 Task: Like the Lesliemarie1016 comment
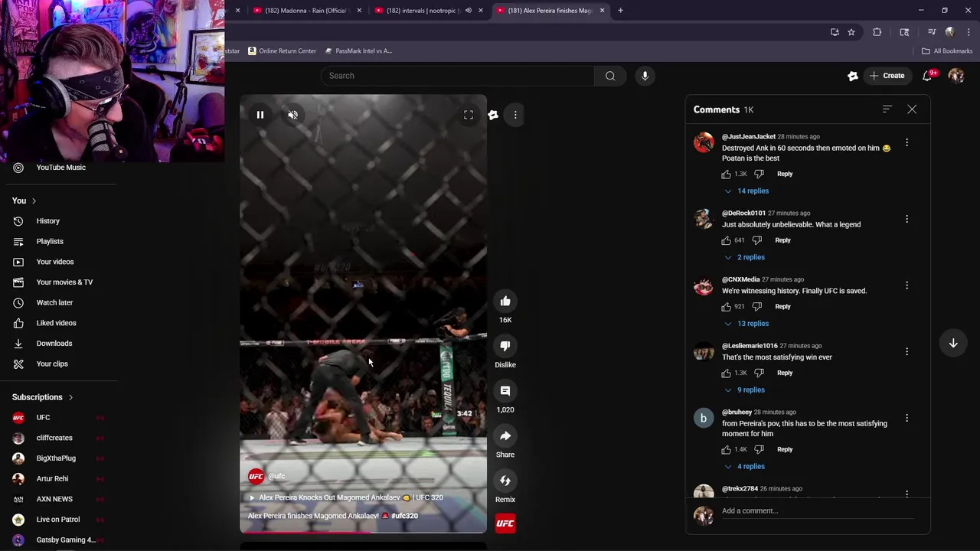[x=726, y=373]
